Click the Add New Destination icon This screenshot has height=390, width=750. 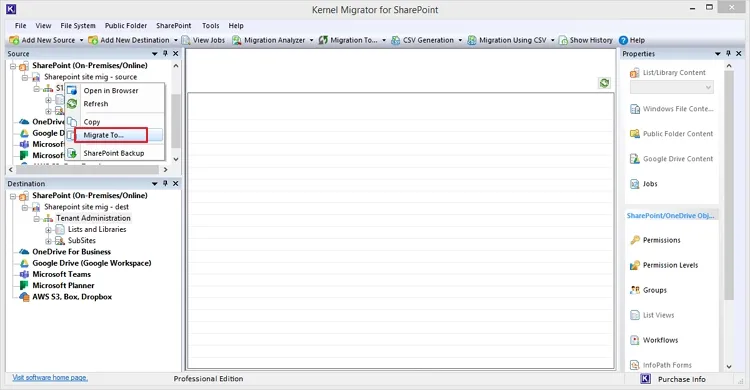coord(93,40)
